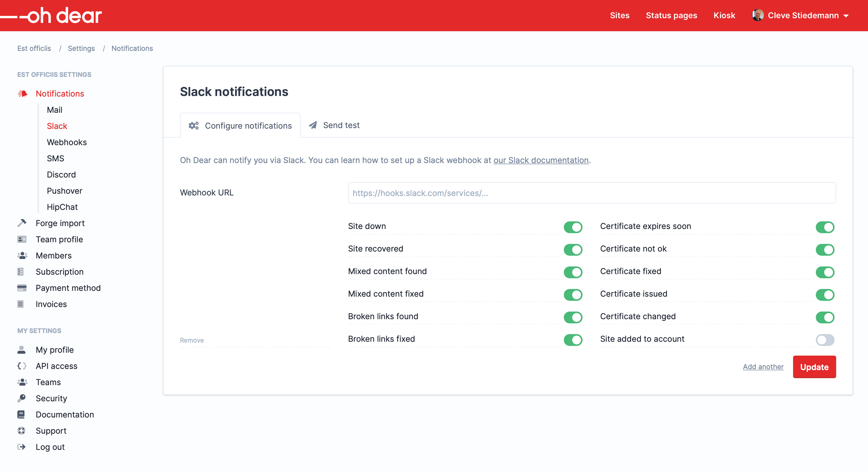Click the Team profile card icon
This screenshot has height=473, width=868.
[x=22, y=239]
